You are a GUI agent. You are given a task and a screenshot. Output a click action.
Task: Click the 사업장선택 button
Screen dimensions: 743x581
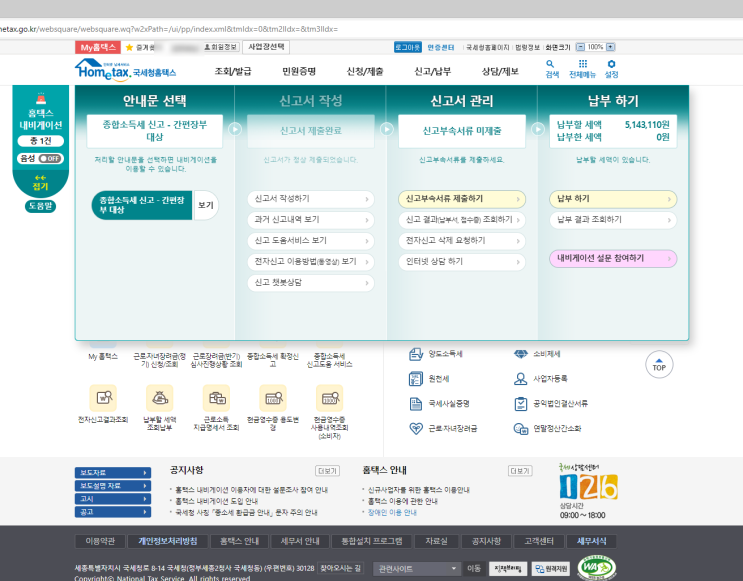[x=266, y=47]
